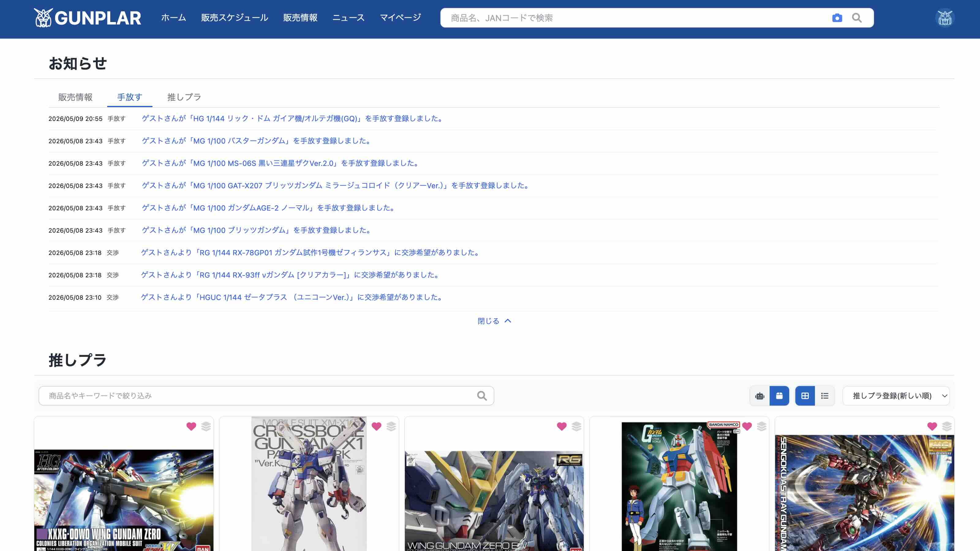
Task: Click stack icon on RX-78 Gundam box card
Action: pos(762,426)
